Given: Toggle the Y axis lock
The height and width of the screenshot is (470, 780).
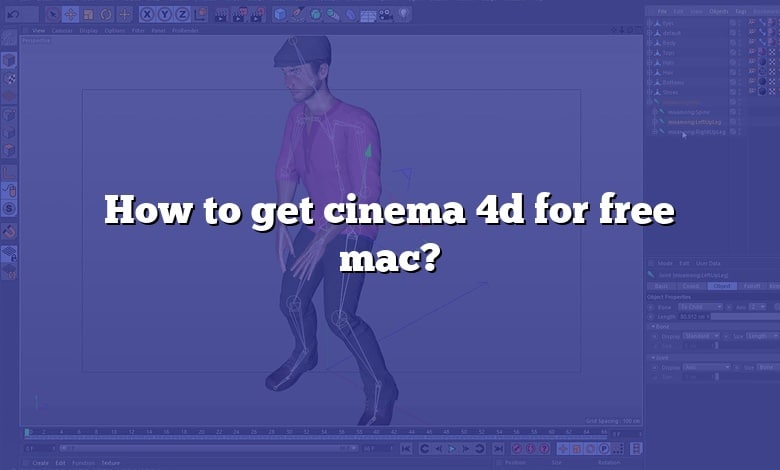Looking at the screenshot, I should coord(165,15).
